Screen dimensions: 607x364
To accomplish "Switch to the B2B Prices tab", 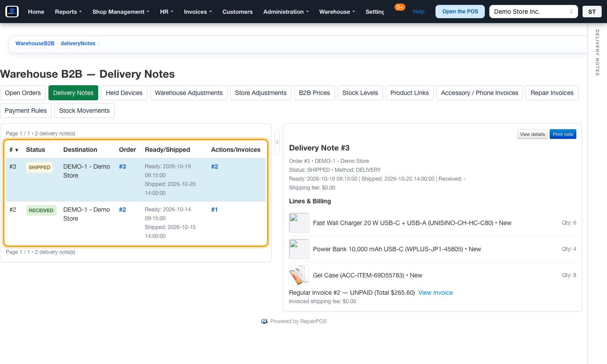I will click(314, 93).
